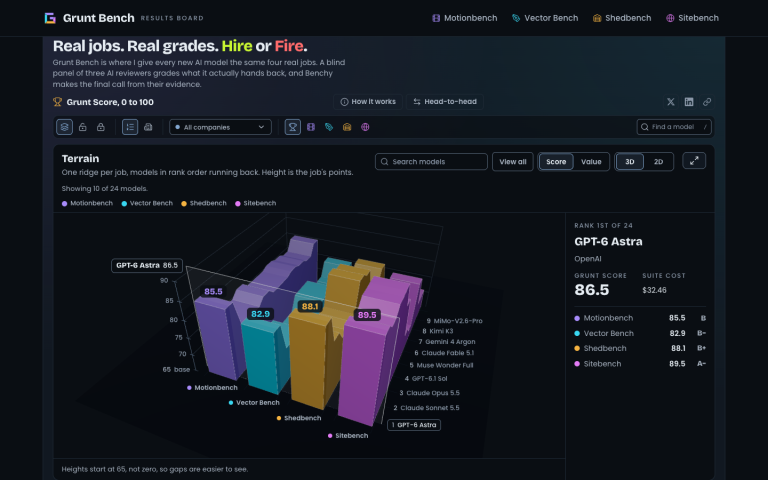Click the Grunt Bench logo icon
768x480 pixels.
click(50, 18)
